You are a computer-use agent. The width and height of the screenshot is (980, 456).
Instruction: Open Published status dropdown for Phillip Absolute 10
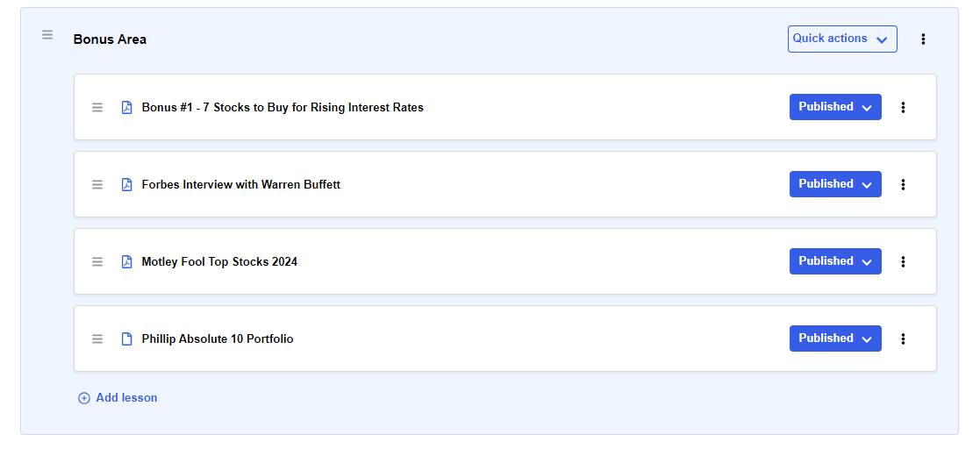pyautogui.click(x=835, y=338)
